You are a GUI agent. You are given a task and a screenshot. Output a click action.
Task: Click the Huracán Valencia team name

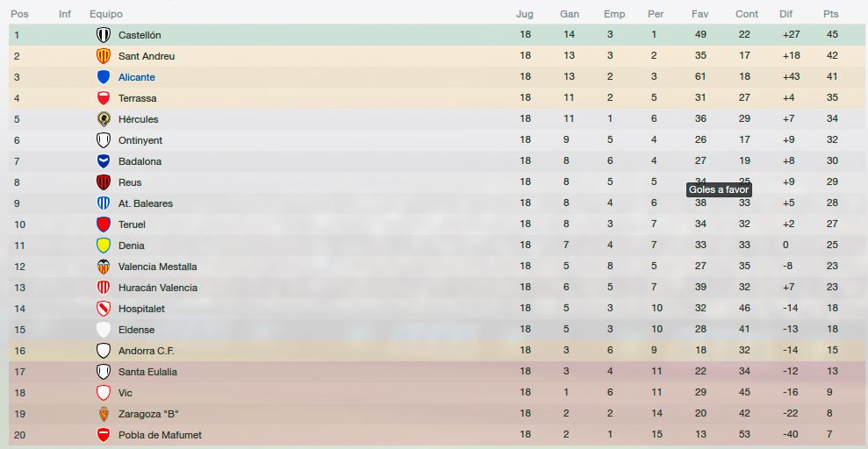[x=158, y=288]
